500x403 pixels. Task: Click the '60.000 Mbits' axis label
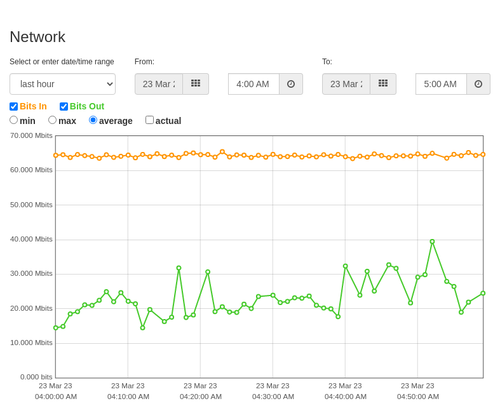point(31,170)
